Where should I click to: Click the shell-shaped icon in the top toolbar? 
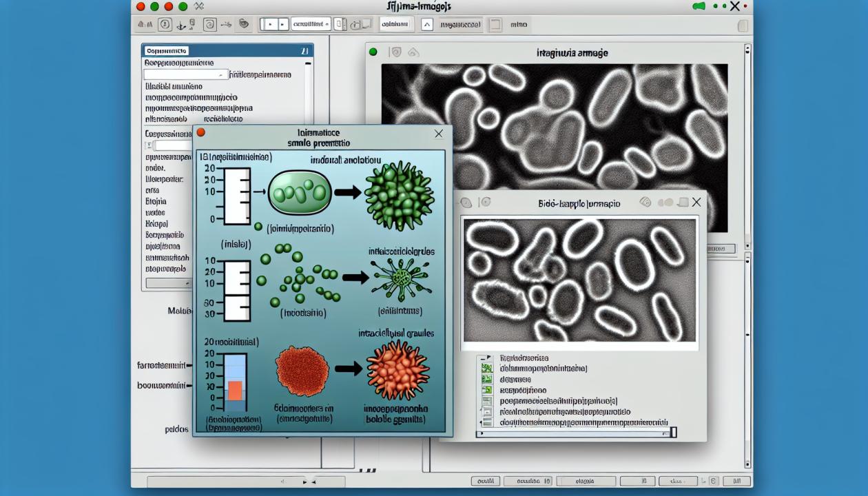coord(243,24)
